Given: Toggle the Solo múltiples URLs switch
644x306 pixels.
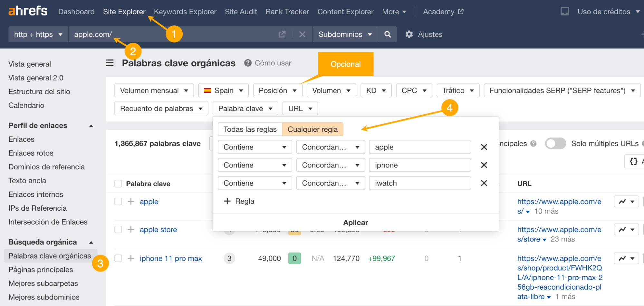Looking at the screenshot, I should coord(555,144).
